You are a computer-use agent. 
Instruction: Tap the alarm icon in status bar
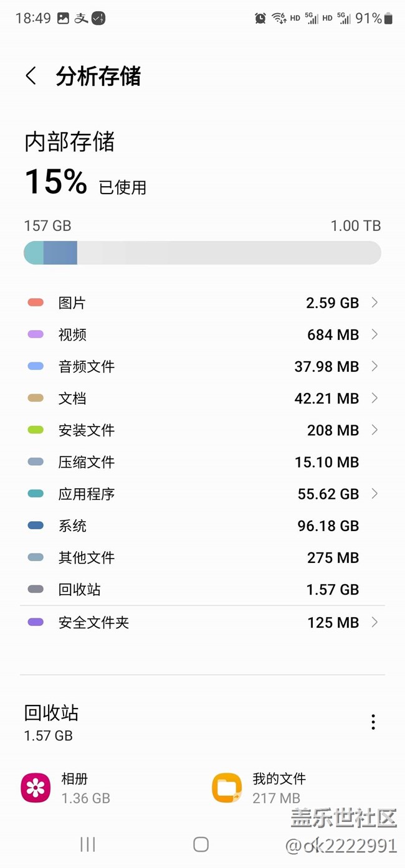[260, 19]
